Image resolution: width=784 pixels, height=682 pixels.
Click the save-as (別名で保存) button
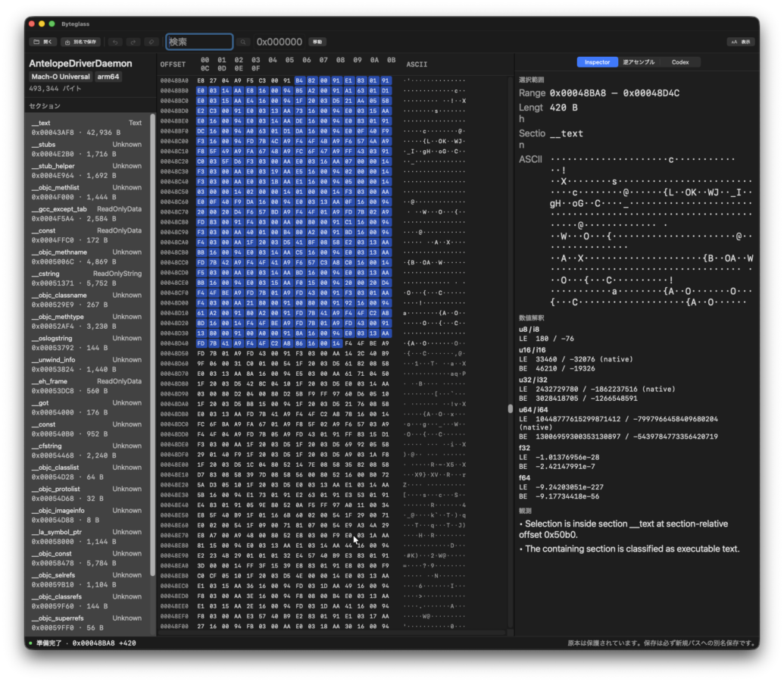coord(81,42)
